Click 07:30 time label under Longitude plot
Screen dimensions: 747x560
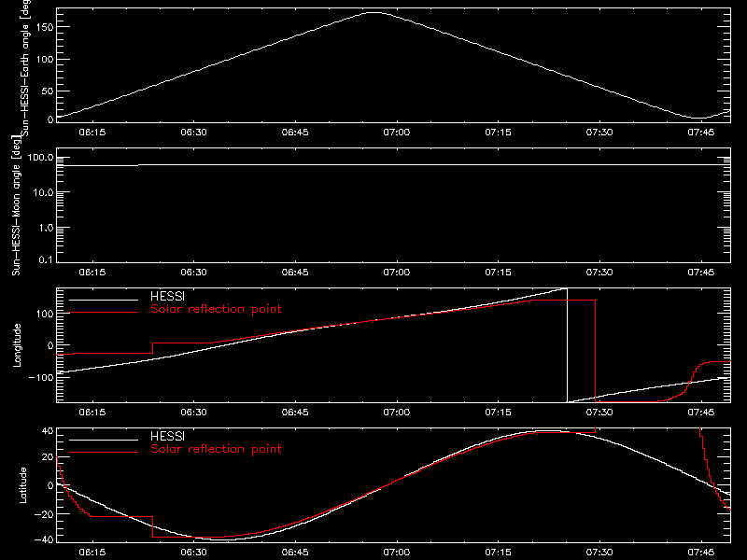(599, 413)
